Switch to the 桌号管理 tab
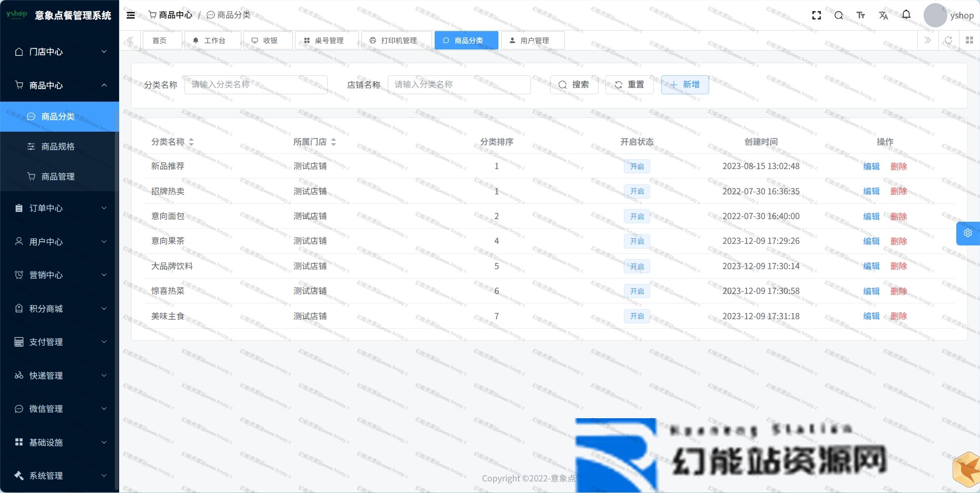 tap(327, 41)
